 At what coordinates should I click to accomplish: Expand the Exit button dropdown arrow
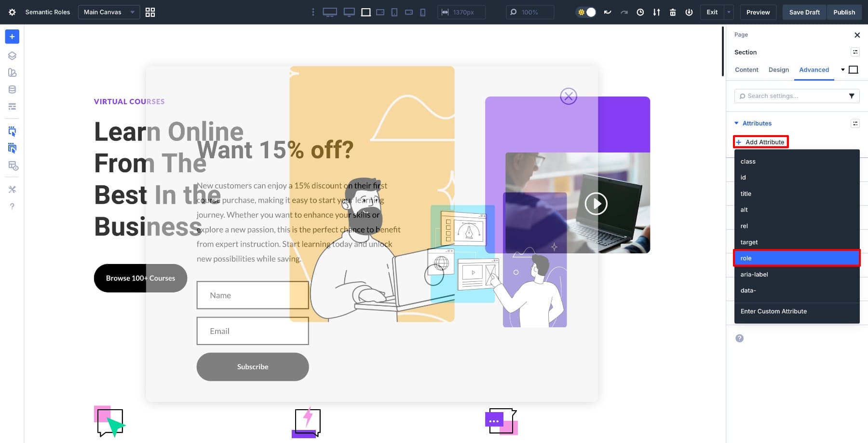[x=729, y=12]
